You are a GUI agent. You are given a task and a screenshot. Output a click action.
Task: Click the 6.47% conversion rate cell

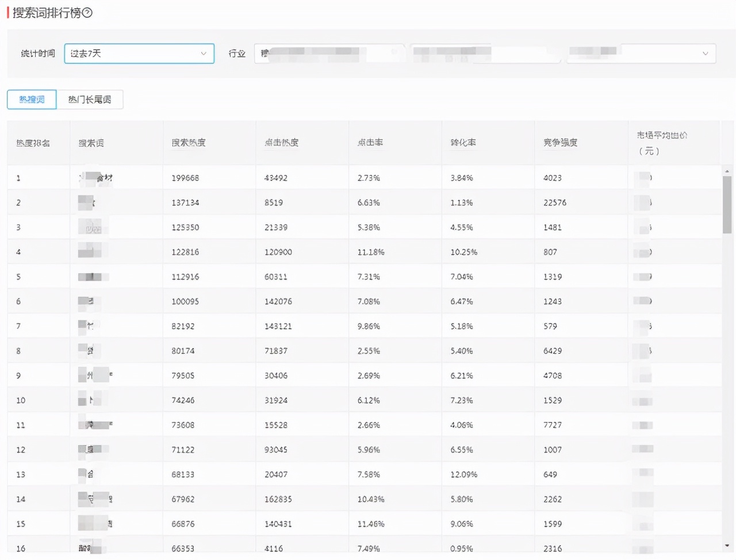(462, 302)
